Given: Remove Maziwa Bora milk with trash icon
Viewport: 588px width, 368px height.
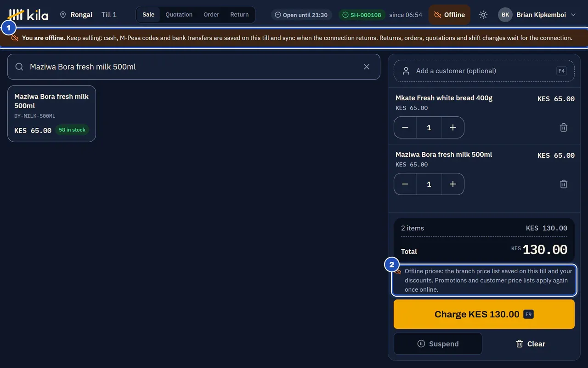Looking at the screenshot, I should (x=564, y=184).
